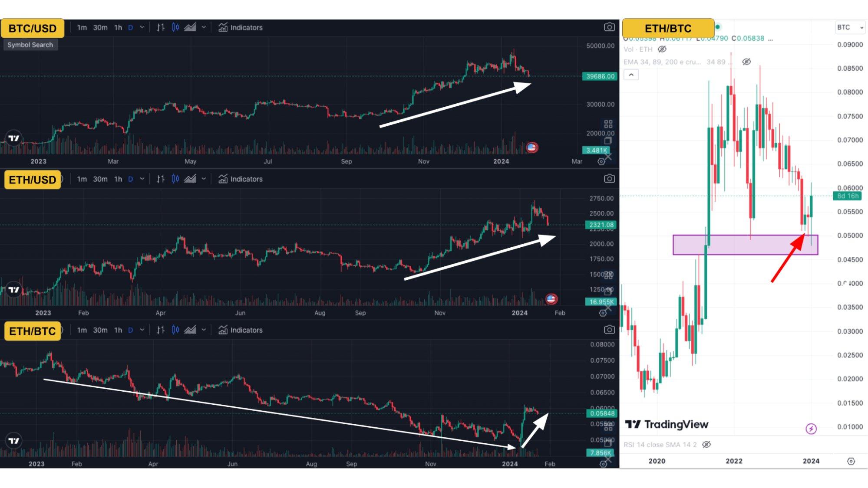The width and height of the screenshot is (868, 488).
Task: Select the 1h interval on ETH/BTC chart
Action: click(x=118, y=330)
